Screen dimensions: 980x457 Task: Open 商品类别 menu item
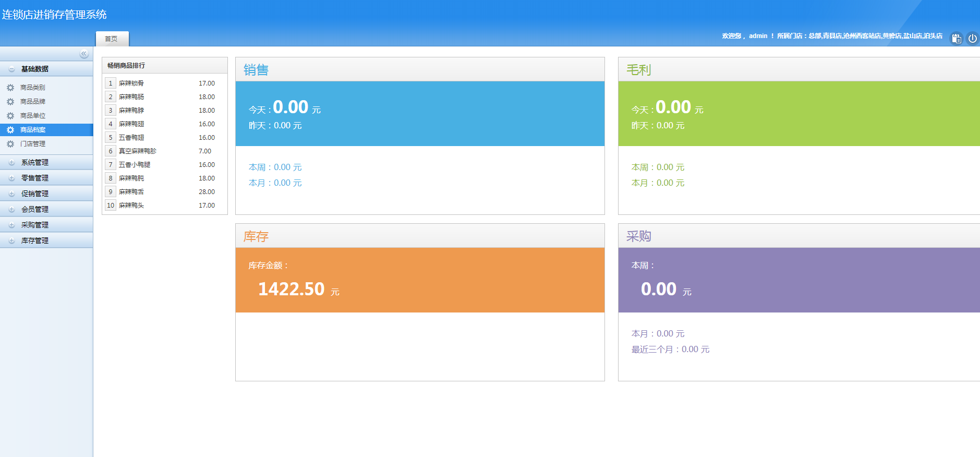click(33, 88)
